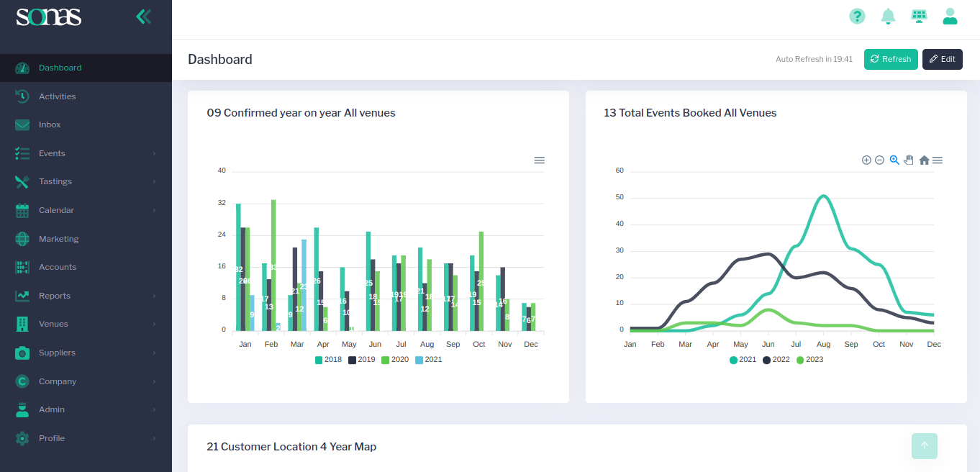Click the user profile avatar icon
The width and height of the screenshot is (980, 472).
point(950,16)
